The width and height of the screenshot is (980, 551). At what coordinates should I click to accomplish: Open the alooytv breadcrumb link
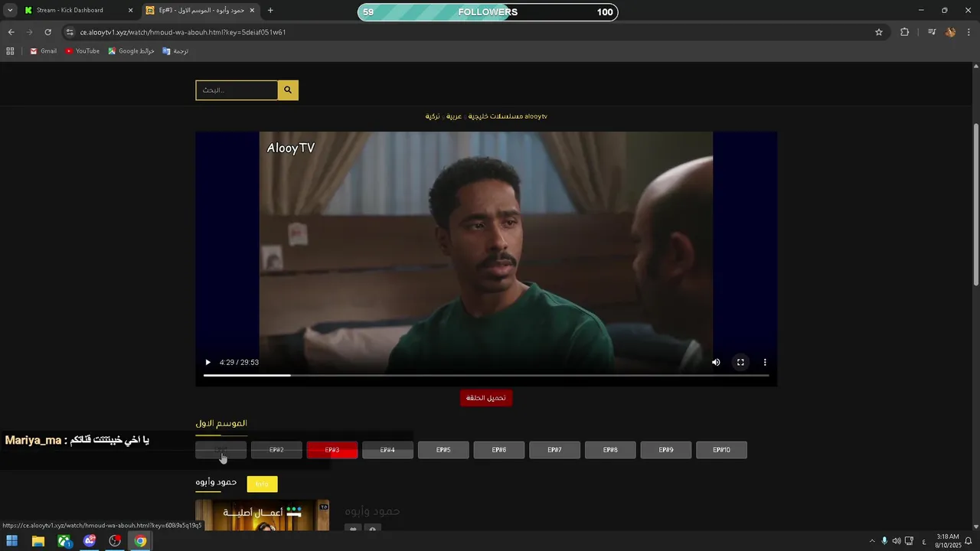tap(536, 116)
